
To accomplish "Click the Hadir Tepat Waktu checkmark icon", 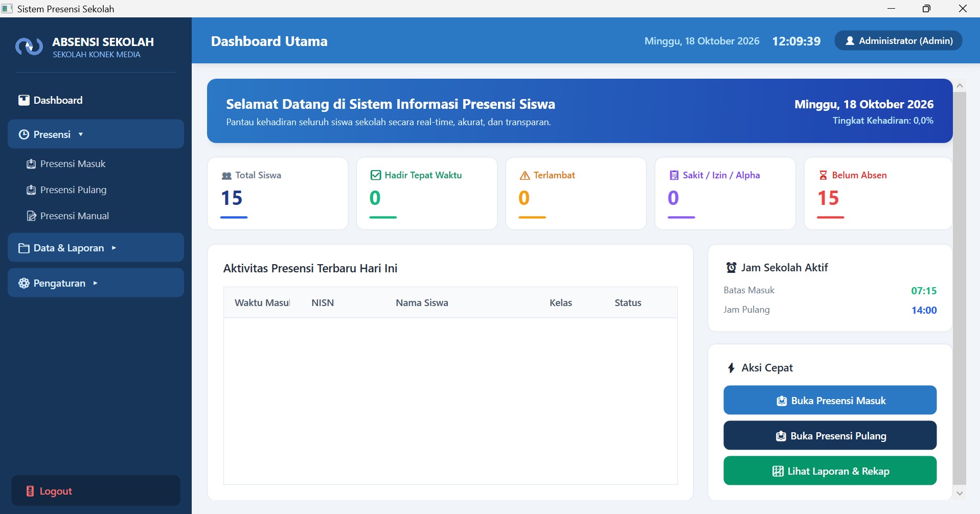I will [x=376, y=175].
